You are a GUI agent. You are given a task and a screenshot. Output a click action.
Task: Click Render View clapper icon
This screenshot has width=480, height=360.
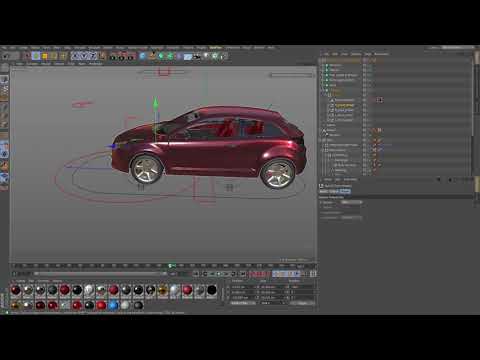113,57
